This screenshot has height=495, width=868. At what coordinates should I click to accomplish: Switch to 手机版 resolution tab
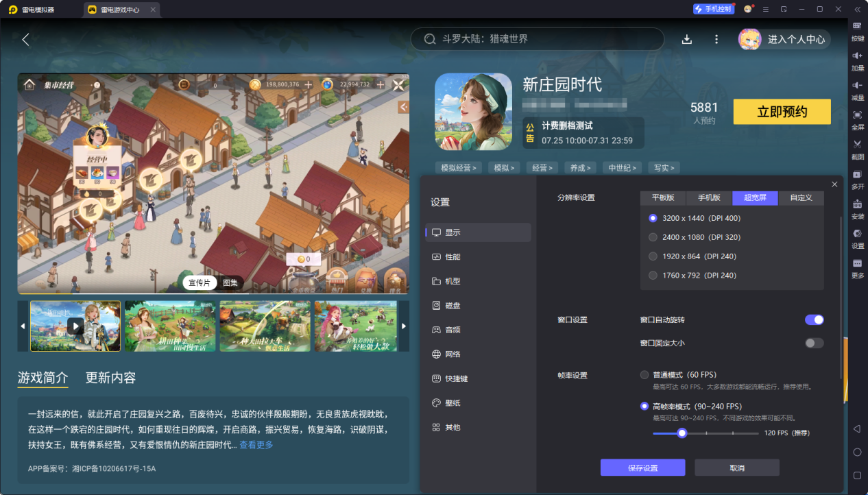[x=709, y=197]
